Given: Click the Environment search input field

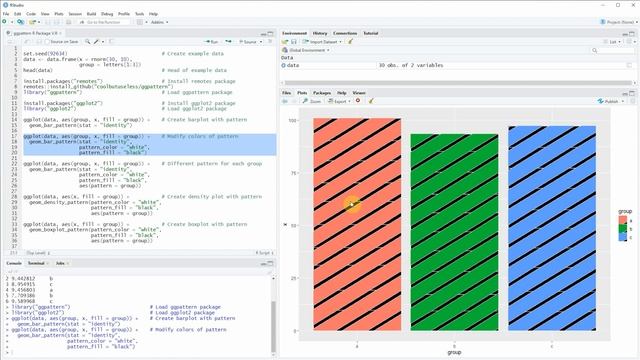Looking at the screenshot, I should point(613,50).
